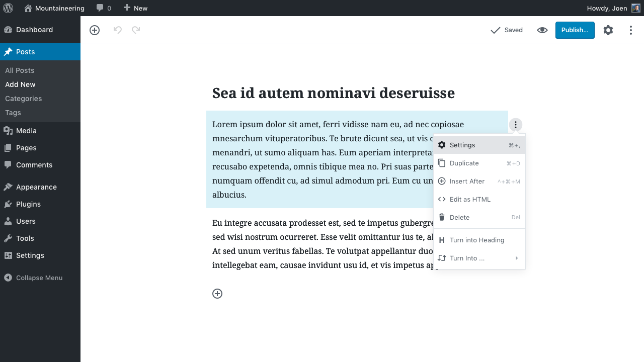Click the undo arrow in the editor toolbar

click(x=117, y=30)
